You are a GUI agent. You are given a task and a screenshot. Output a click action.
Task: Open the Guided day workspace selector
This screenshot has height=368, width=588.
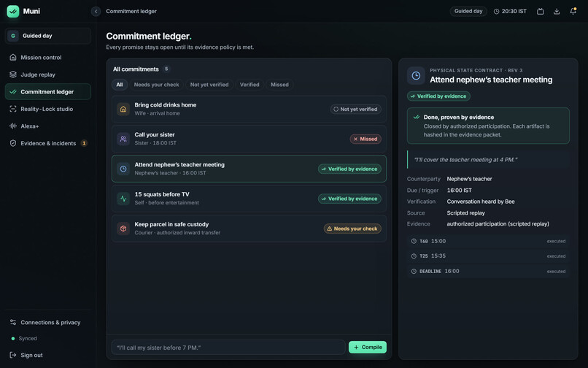pyautogui.click(x=48, y=36)
